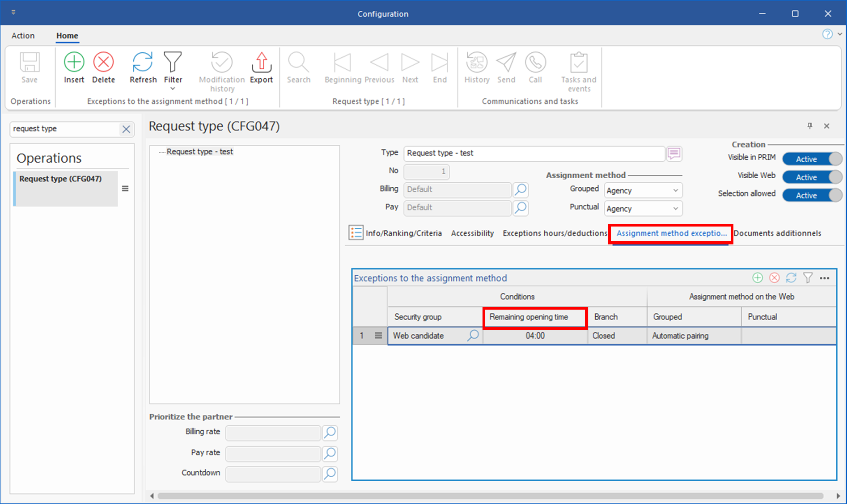Expand the Filter dropdown arrow in ribbon

coord(173,89)
